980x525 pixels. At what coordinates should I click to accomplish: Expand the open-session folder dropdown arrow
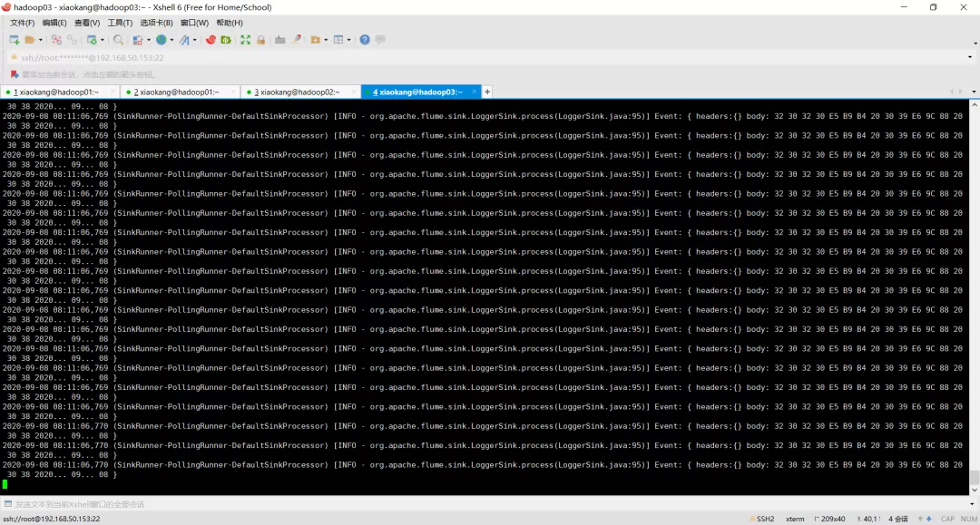pos(41,40)
